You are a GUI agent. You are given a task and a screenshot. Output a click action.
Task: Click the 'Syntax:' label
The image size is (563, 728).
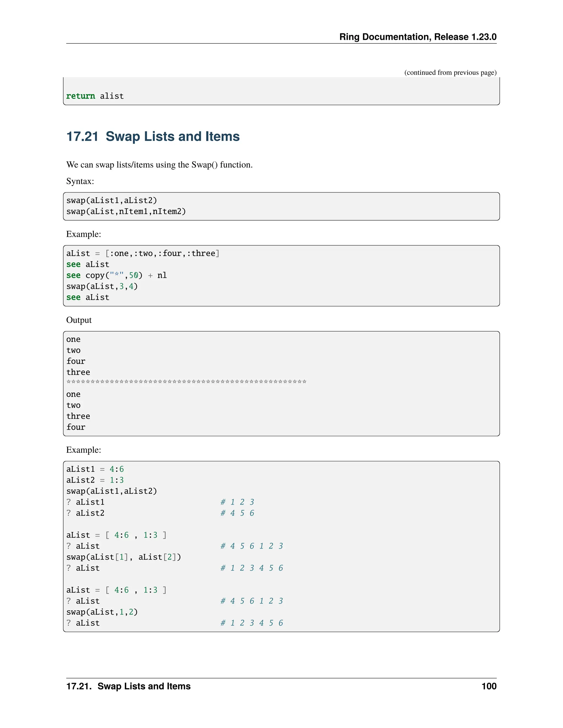[x=80, y=181]
